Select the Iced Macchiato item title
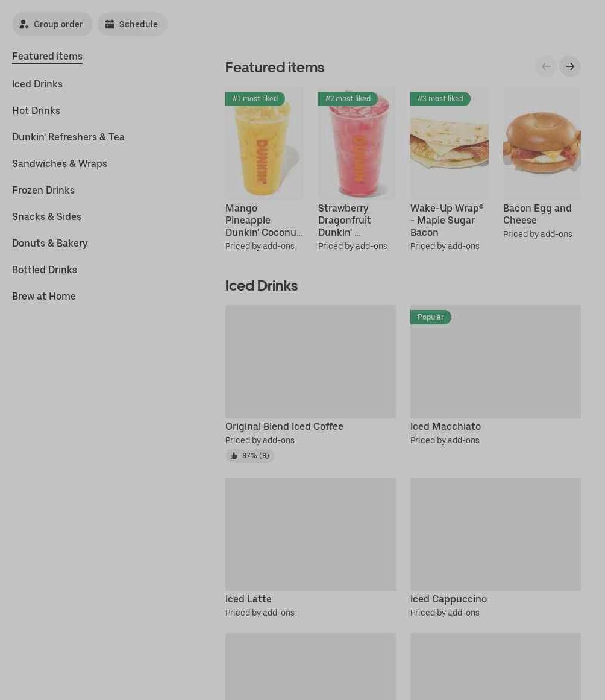Screen dimensions: 605x700 pos(446,426)
